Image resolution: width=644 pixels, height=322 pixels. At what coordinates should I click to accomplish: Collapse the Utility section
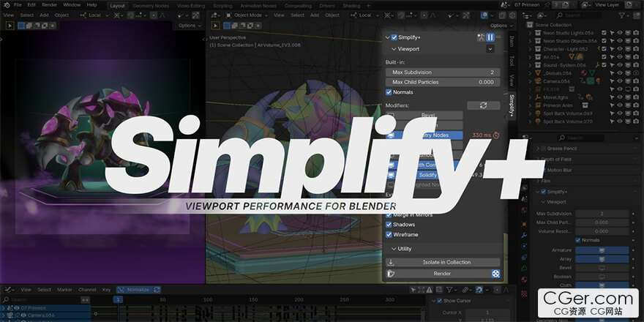coord(393,249)
